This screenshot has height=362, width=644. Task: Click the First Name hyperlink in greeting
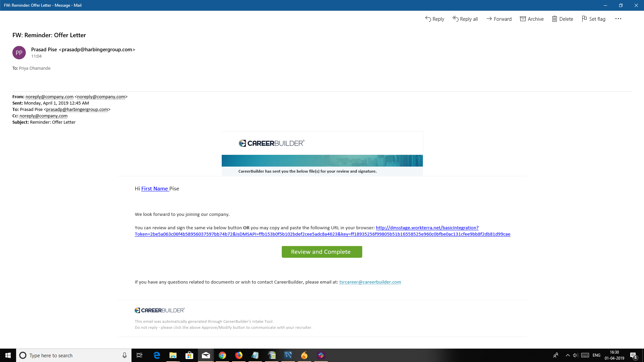click(x=155, y=188)
